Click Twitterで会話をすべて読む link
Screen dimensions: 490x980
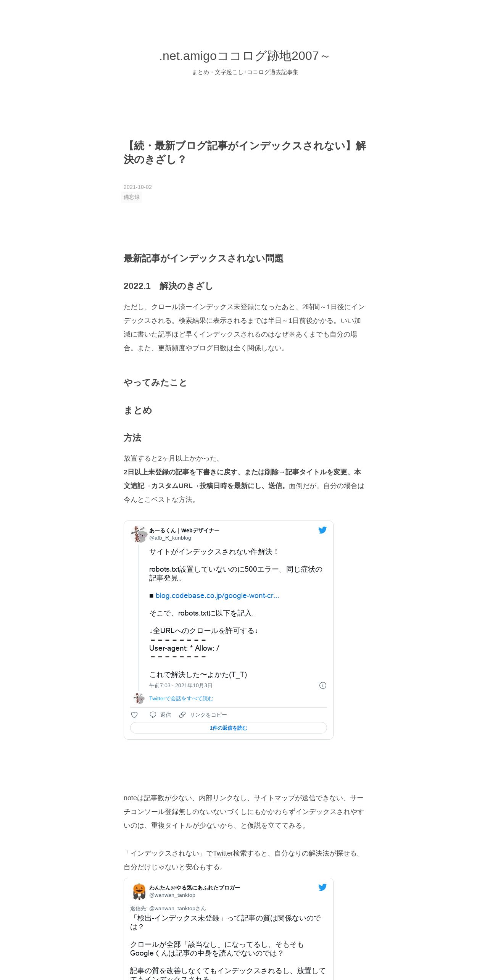coord(181,698)
